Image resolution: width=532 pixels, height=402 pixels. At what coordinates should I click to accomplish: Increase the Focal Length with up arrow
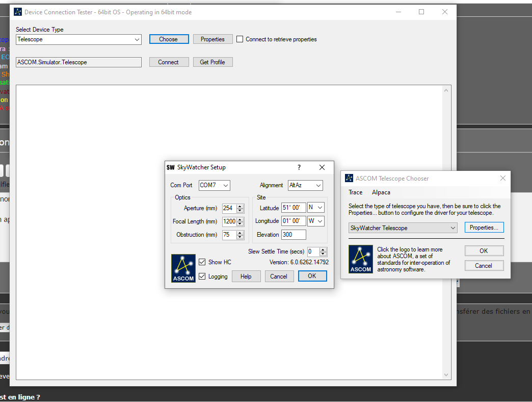click(x=240, y=219)
